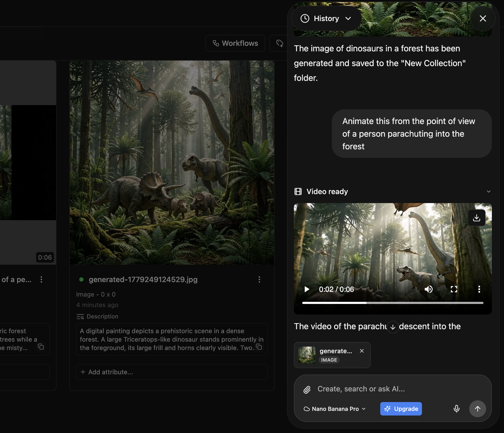
Task: Click the blue Upgrade button
Action: point(401,409)
